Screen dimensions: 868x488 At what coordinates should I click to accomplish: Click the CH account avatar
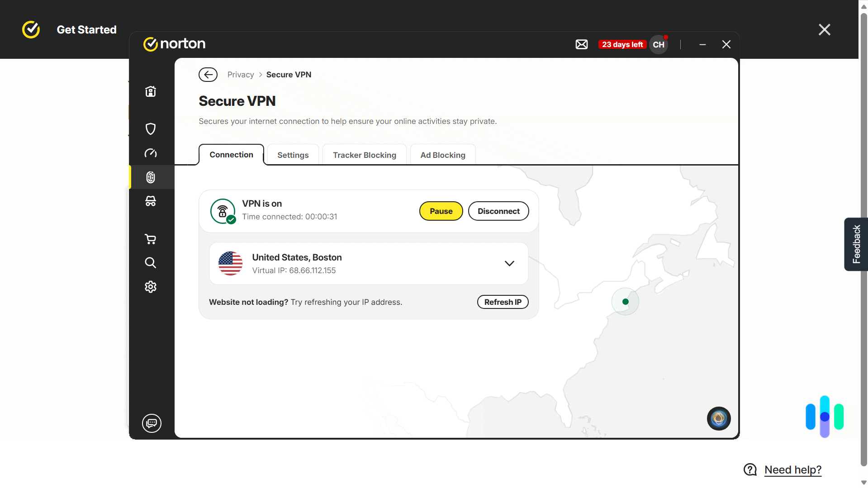click(x=659, y=44)
